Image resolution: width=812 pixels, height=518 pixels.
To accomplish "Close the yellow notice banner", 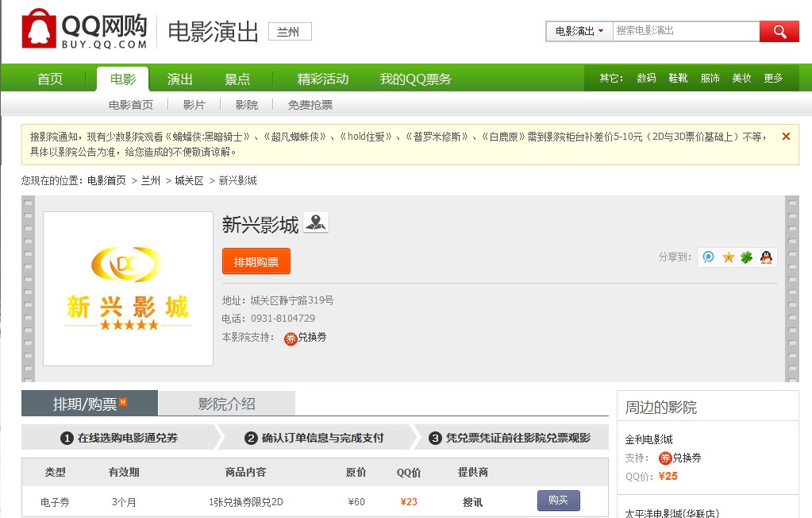I will coord(786,137).
